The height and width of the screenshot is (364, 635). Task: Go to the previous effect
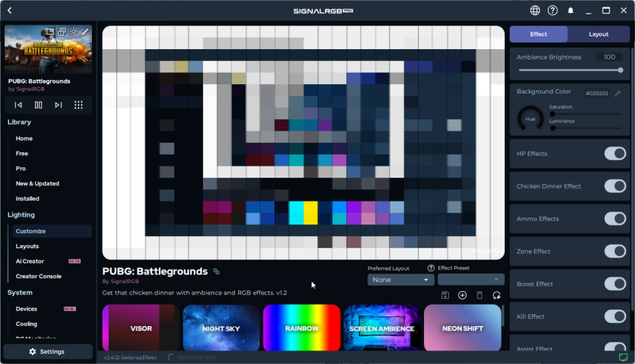(x=18, y=105)
